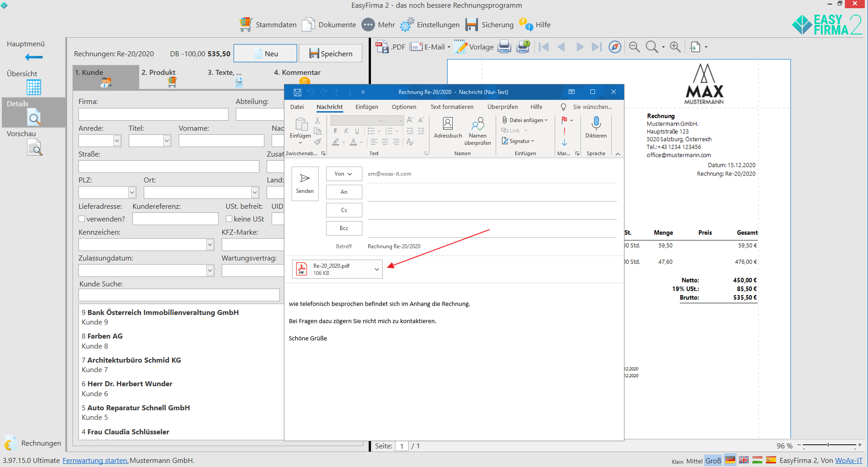Click Adressbuch in Outlook ribbon

[x=448, y=128]
